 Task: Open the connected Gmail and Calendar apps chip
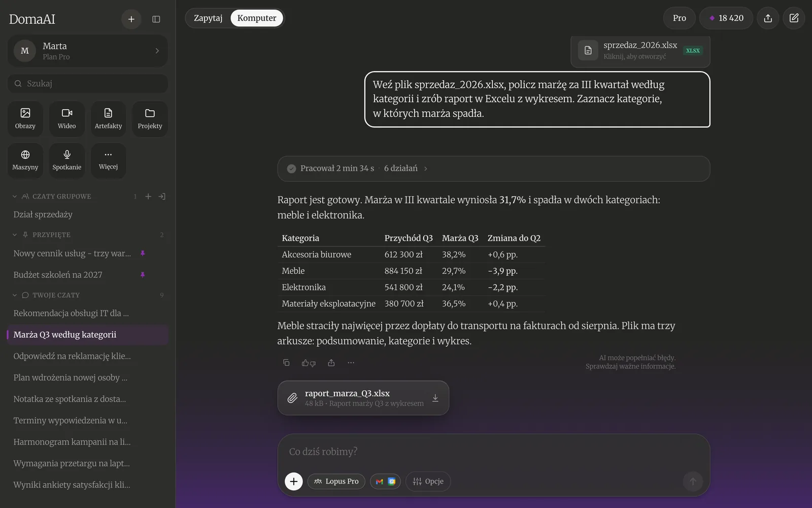pyautogui.click(x=386, y=482)
